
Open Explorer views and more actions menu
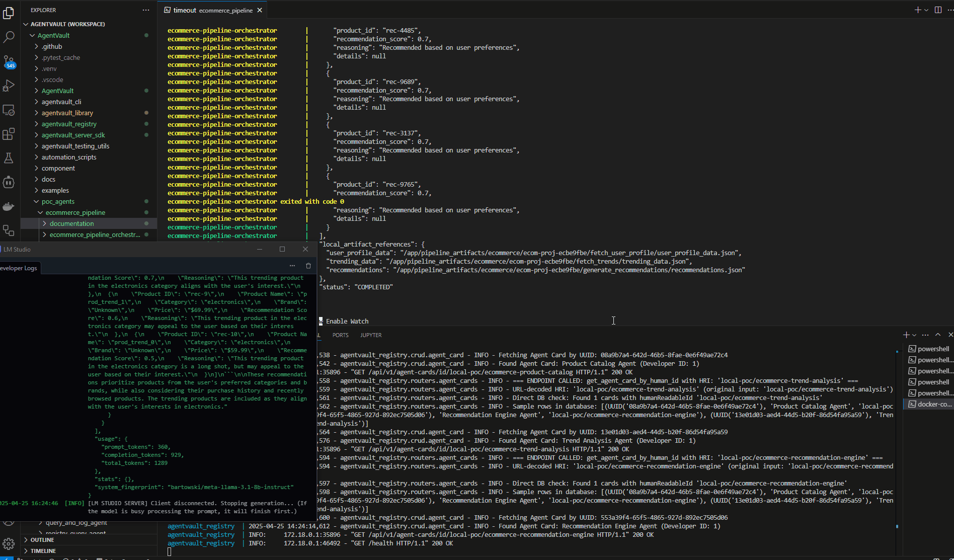click(146, 10)
